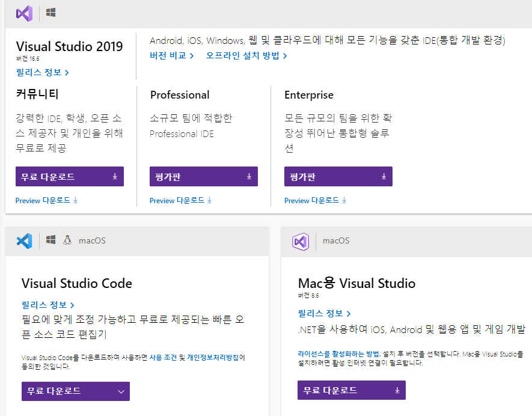The image size is (532, 416).
Task: Click download arrow on Mac용 Visual Studio download button
Action: pyautogui.click(x=397, y=390)
